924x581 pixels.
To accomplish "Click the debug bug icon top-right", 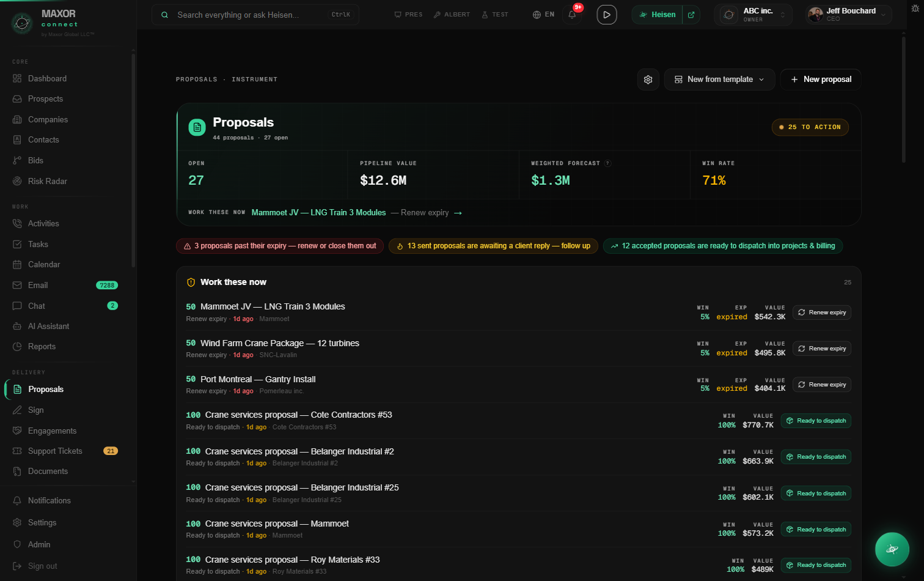I will (x=915, y=9).
